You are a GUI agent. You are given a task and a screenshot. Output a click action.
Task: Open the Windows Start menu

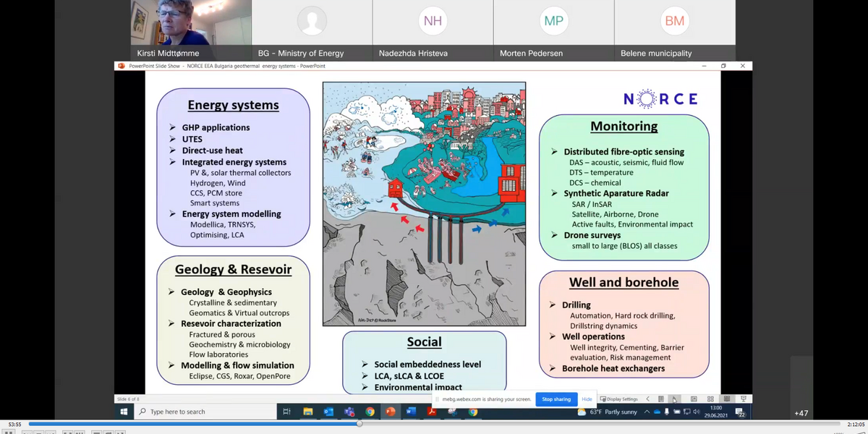124,412
